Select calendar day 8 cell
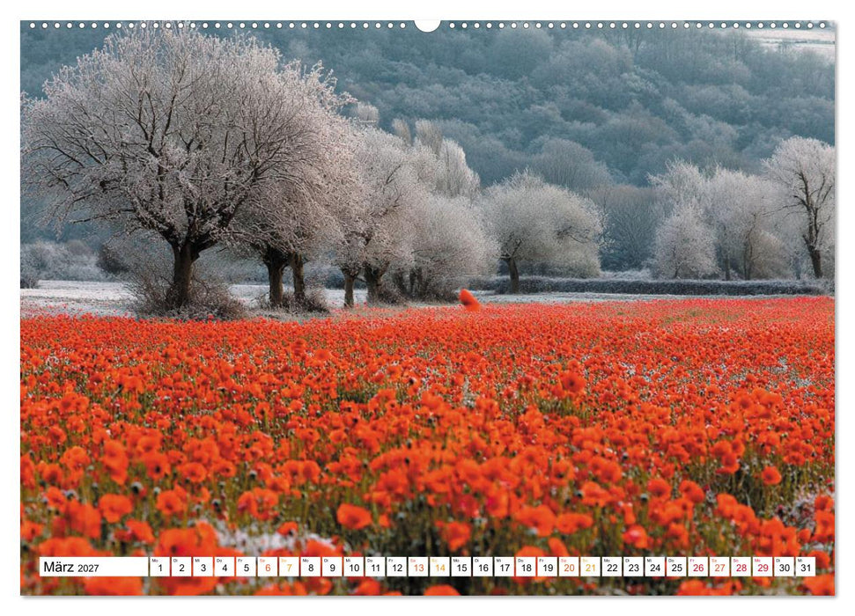The height and width of the screenshot is (616, 855). coord(310,567)
